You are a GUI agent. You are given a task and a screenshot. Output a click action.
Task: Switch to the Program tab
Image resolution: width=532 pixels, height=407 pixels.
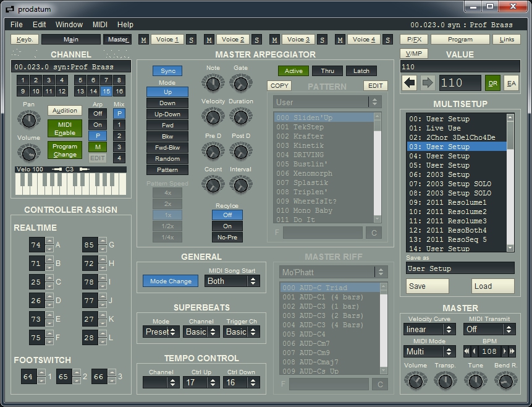click(460, 40)
